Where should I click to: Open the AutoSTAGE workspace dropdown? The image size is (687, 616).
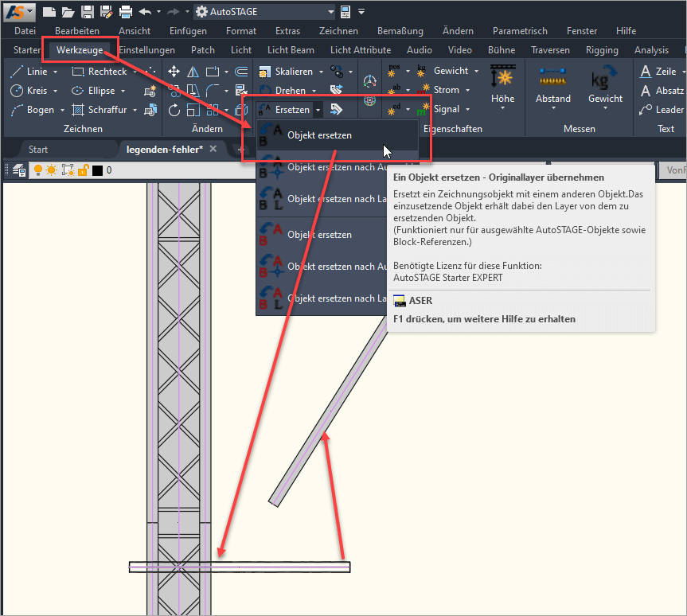[x=330, y=12]
